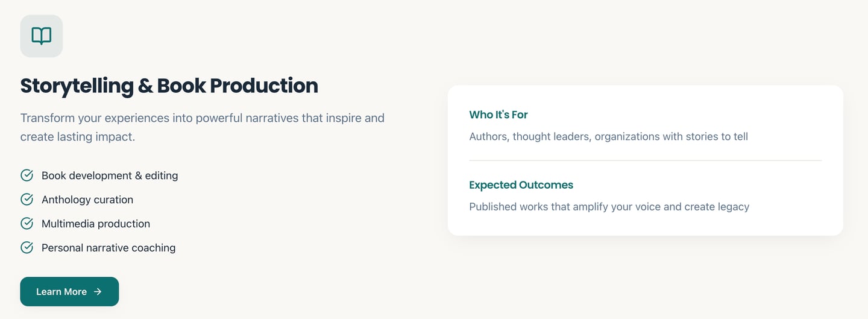Select the Anthology curation list item

pos(87,200)
